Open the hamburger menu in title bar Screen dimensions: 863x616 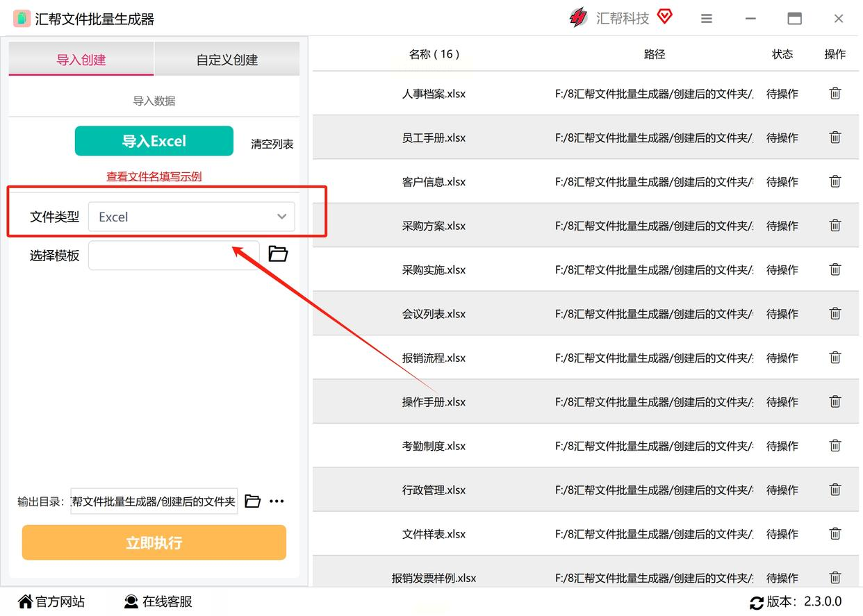coord(707,19)
